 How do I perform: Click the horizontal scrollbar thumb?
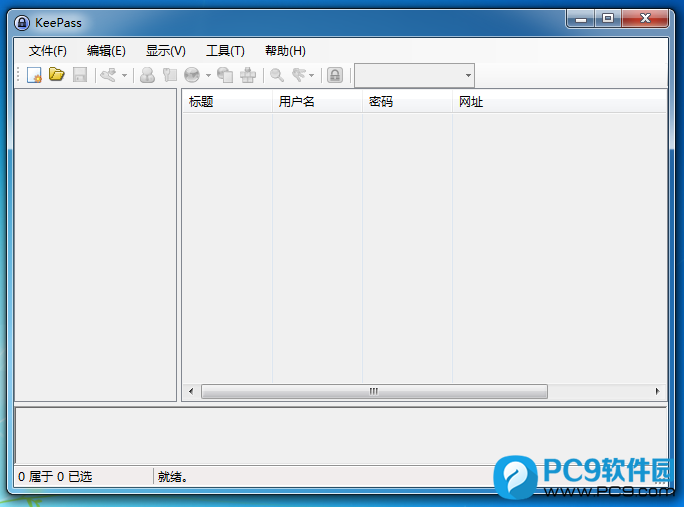(374, 391)
